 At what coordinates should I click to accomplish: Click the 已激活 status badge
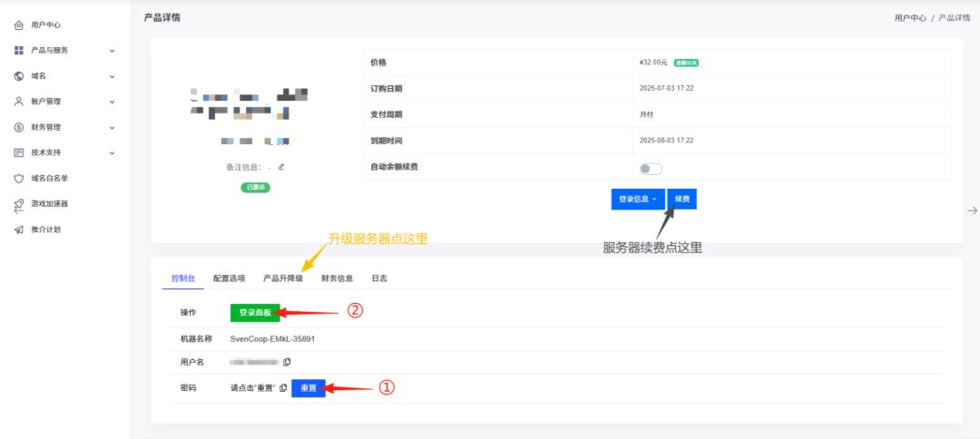(x=256, y=188)
